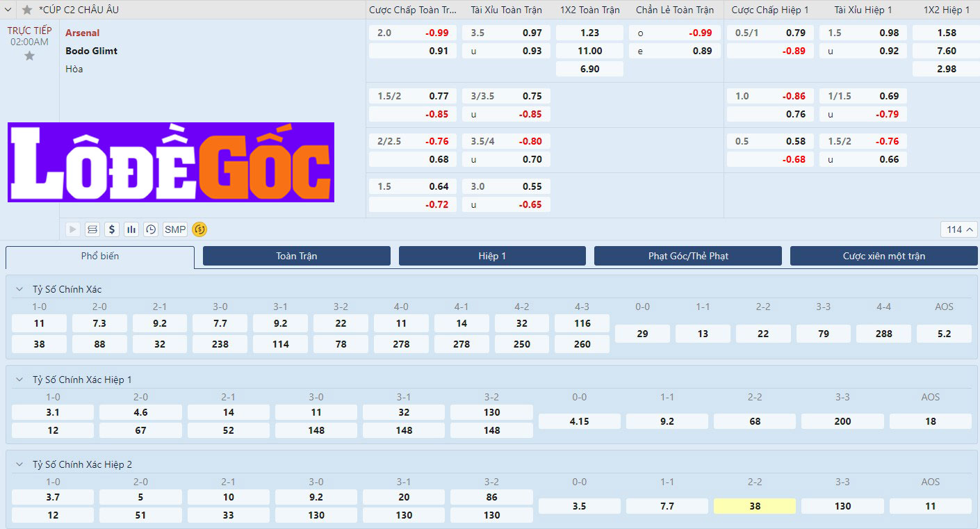This screenshot has height=529, width=980.
Task: Select under 3.5 odds 0.93
Action: 506,51
